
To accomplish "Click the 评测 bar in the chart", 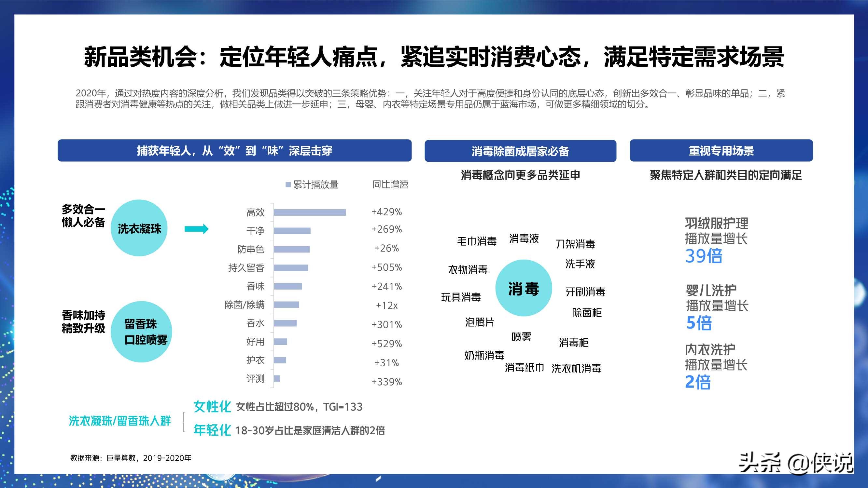I will [277, 379].
